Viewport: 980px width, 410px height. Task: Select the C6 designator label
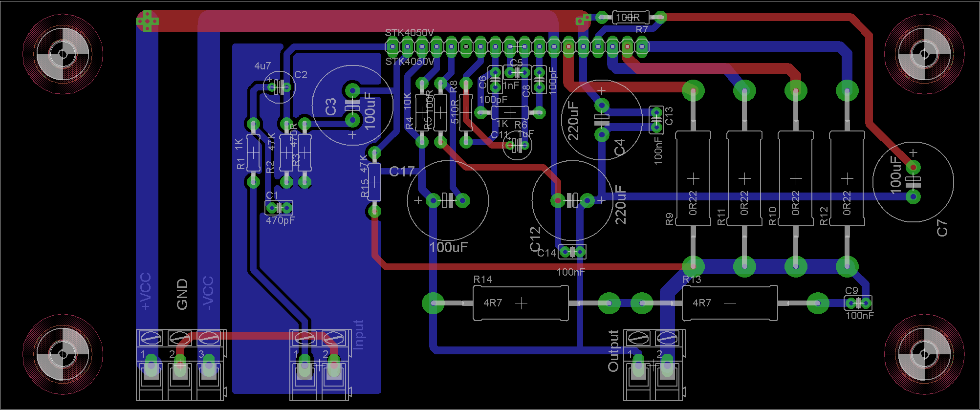click(x=483, y=82)
